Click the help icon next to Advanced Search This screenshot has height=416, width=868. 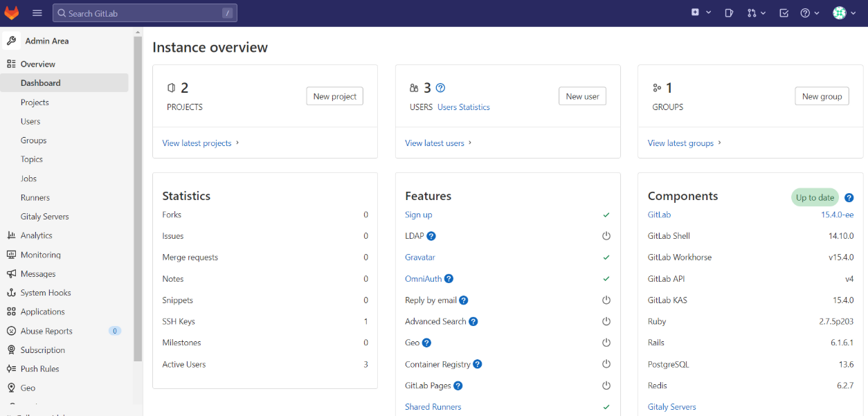pyautogui.click(x=473, y=322)
